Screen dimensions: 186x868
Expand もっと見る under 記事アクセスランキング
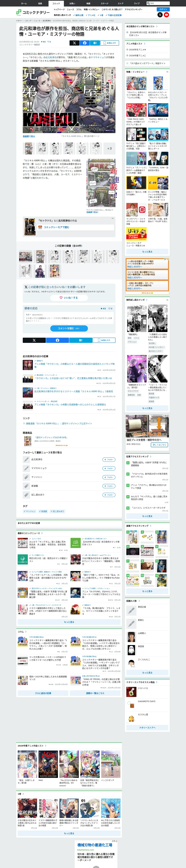coord(147,516)
